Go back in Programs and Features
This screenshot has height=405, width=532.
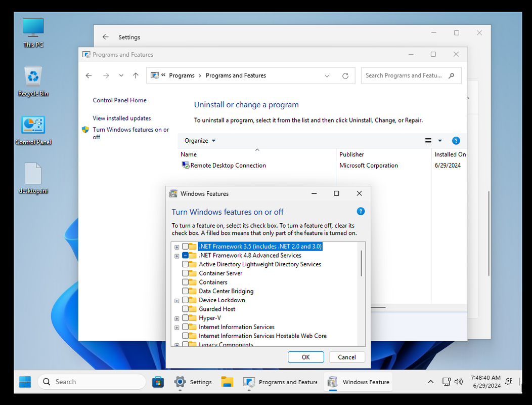pyautogui.click(x=89, y=75)
